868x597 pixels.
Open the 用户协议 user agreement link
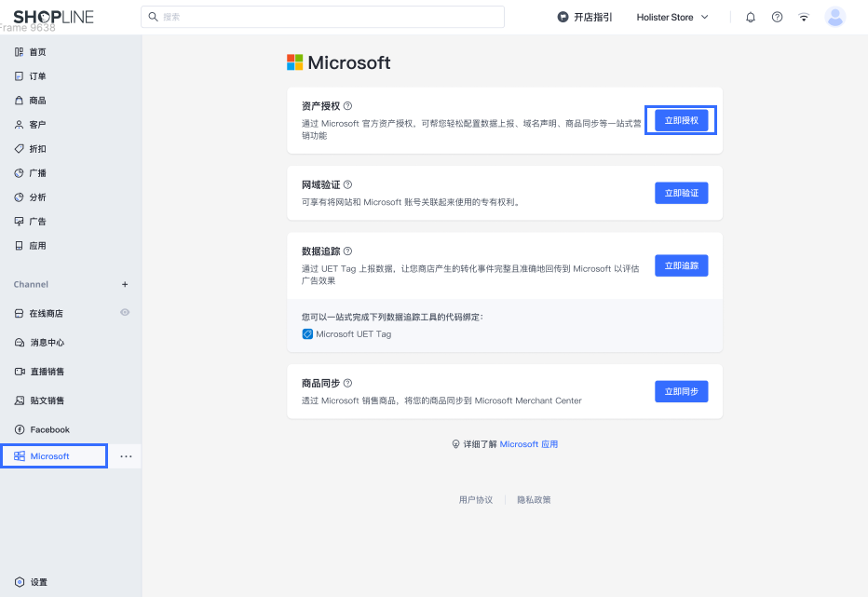pyautogui.click(x=476, y=499)
